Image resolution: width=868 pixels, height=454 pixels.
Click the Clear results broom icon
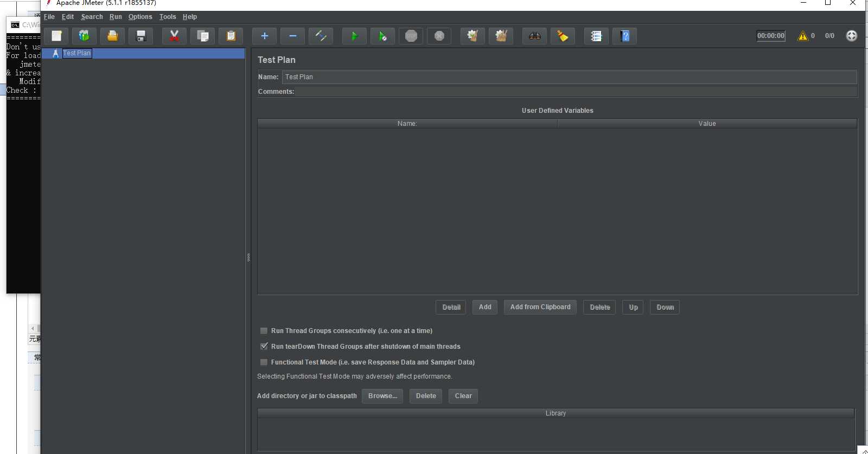tap(473, 36)
